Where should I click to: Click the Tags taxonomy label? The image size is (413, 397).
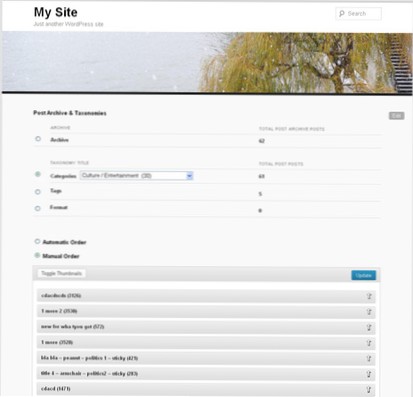[56, 191]
